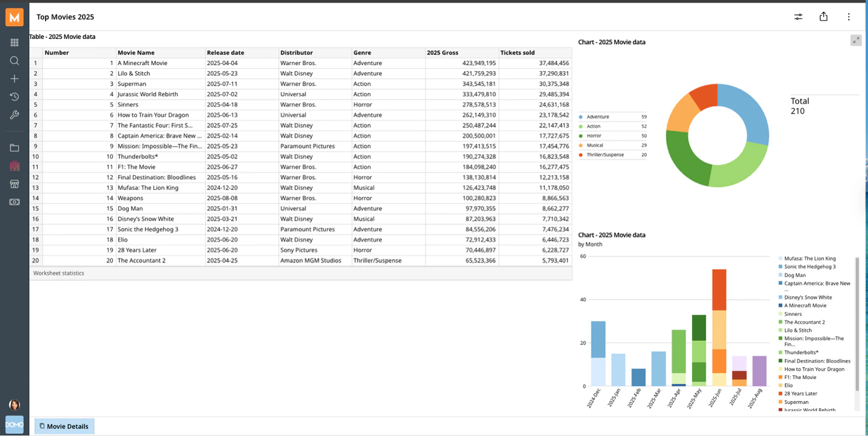The height and width of the screenshot is (438, 868).
Task: Click the Amazon MGM Studios distributor cell
Action: click(315, 261)
